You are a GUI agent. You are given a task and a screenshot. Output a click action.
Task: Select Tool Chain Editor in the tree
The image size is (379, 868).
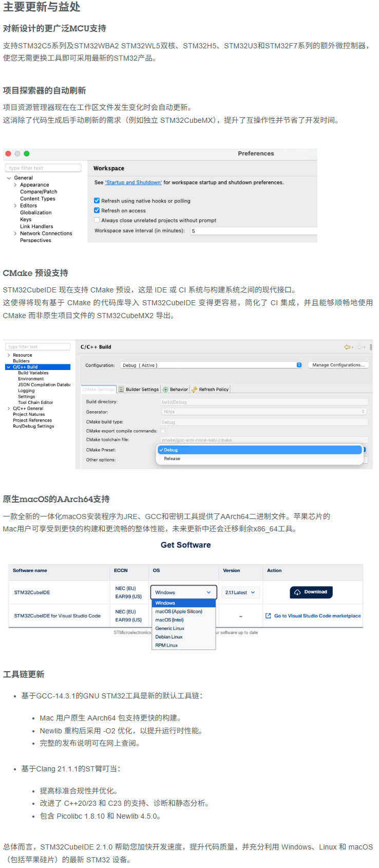pos(35,402)
